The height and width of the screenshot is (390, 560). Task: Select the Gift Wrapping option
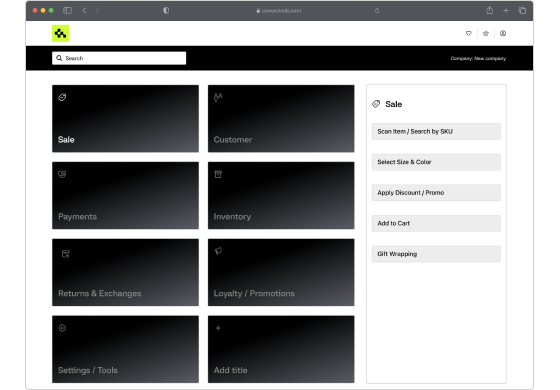tap(436, 254)
